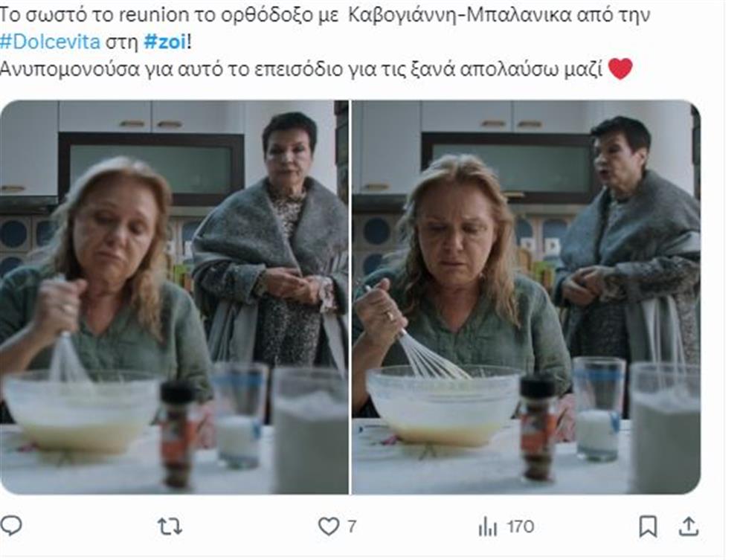Viewport: 743px width, 560px height.
Task: Share the tweet via the upload arrow icon
Action: pos(690,527)
